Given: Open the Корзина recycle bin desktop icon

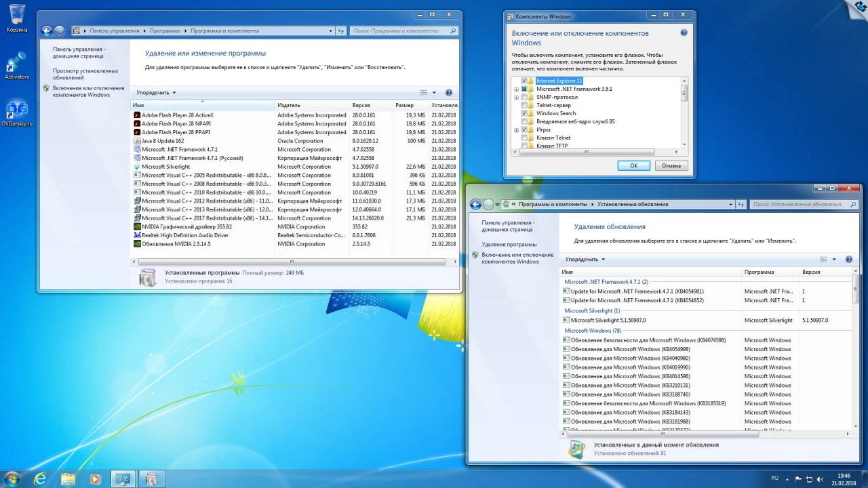Looking at the screenshot, I should click(17, 18).
